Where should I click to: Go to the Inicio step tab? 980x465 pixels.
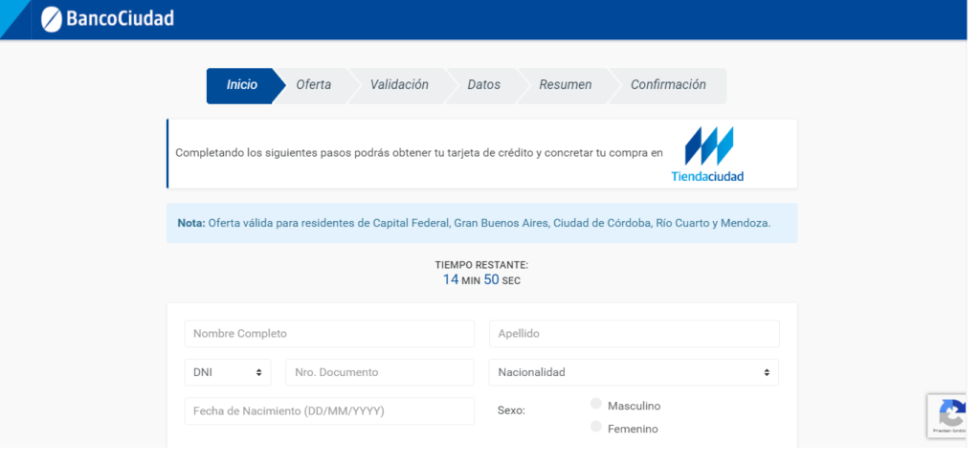pyautogui.click(x=241, y=85)
